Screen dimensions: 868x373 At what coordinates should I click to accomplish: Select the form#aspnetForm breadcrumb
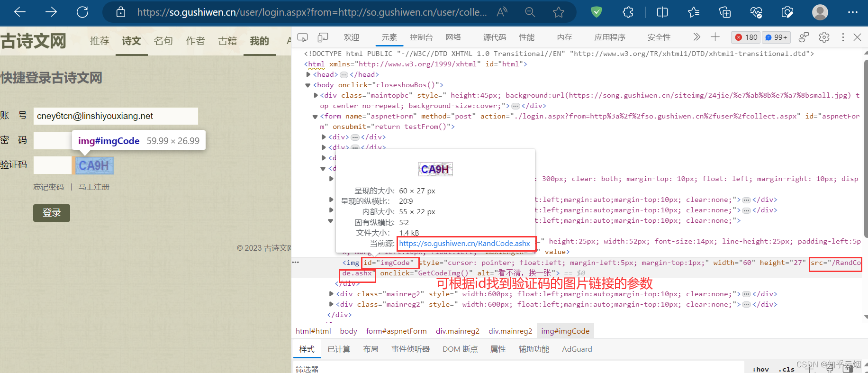396,331
